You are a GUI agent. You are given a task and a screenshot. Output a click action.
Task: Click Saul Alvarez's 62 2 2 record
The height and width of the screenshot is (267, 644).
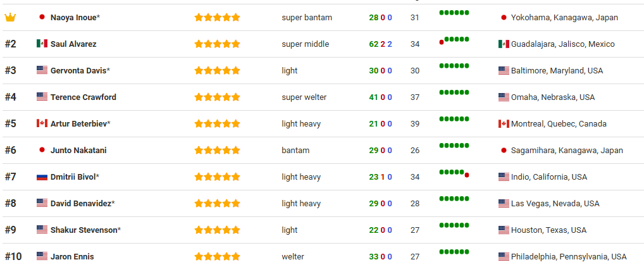point(380,44)
